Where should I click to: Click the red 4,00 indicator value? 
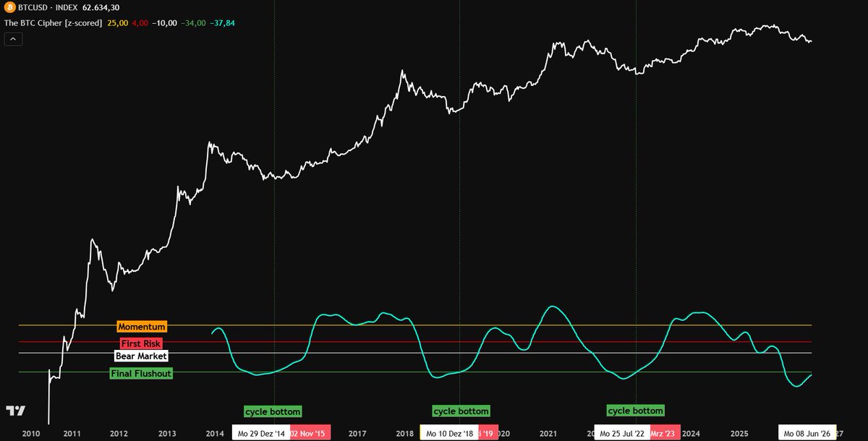pos(140,23)
